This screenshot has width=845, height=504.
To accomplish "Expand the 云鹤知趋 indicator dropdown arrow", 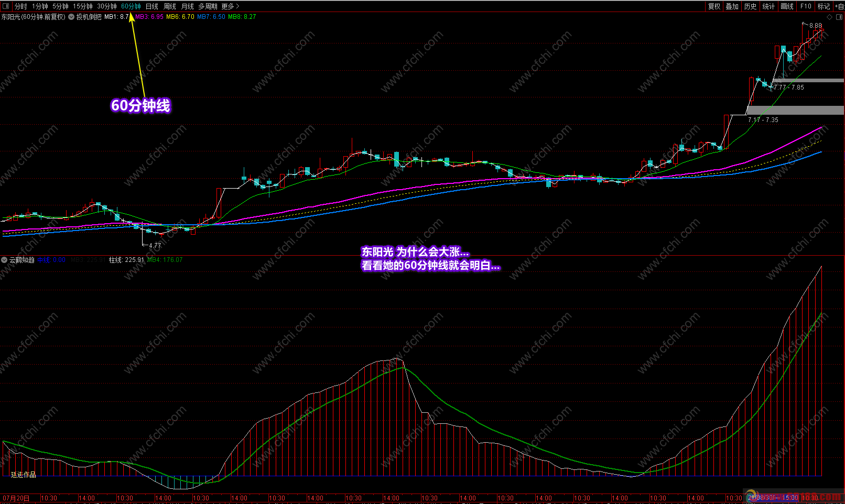I will point(4,260).
